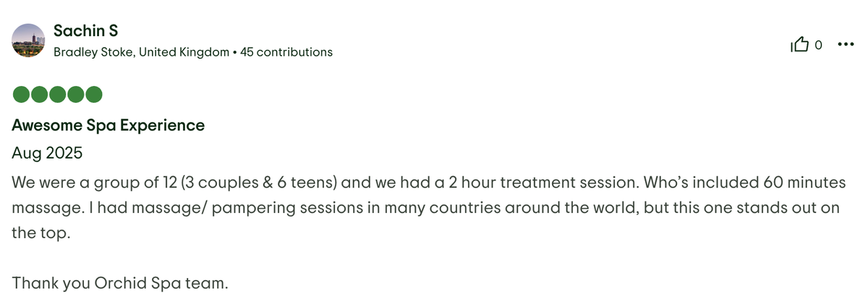Viewport: 868px width, 299px height.
Task: Click the fifth green rating bubble
Action: [94, 95]
